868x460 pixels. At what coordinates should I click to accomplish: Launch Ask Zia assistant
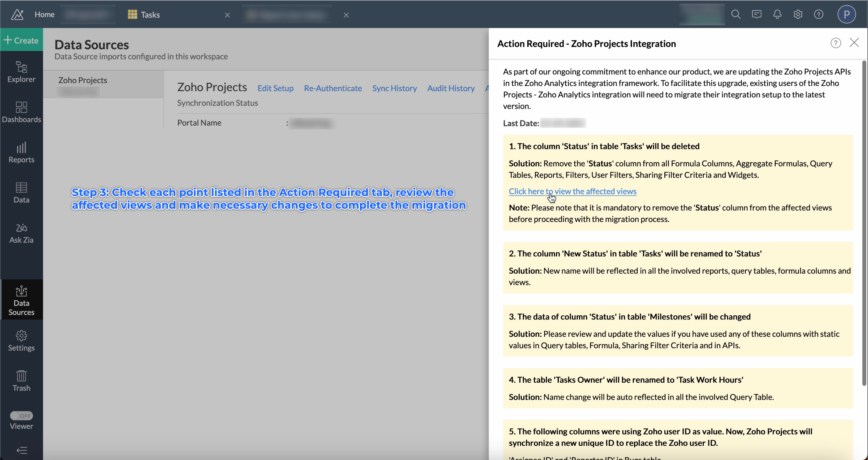(x=21, y=233)
